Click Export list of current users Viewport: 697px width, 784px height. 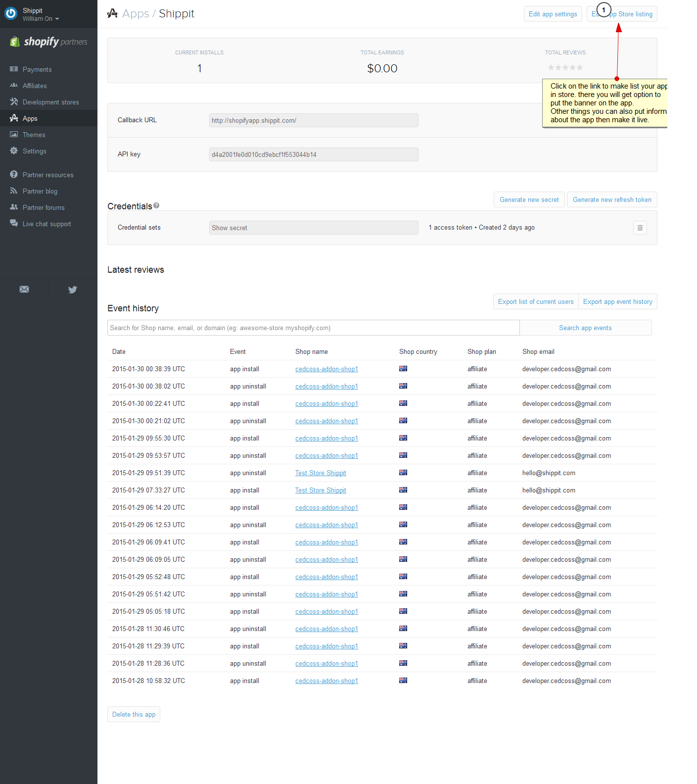click(x=536, y=301)
